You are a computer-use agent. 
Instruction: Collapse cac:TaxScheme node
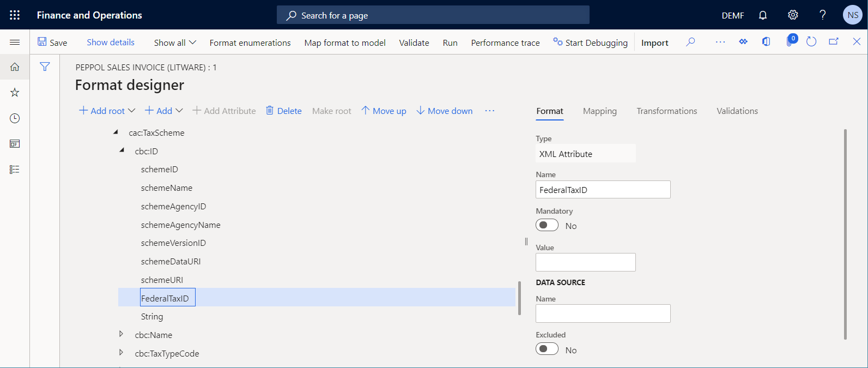(115, 132)
